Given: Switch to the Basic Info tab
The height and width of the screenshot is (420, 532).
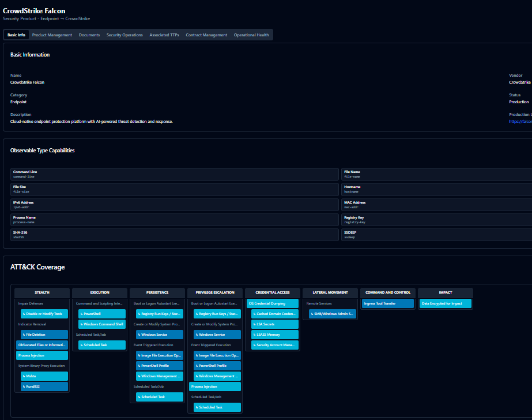Looking at the screenshot, I should pyautogui.click(x=16, y=35).
